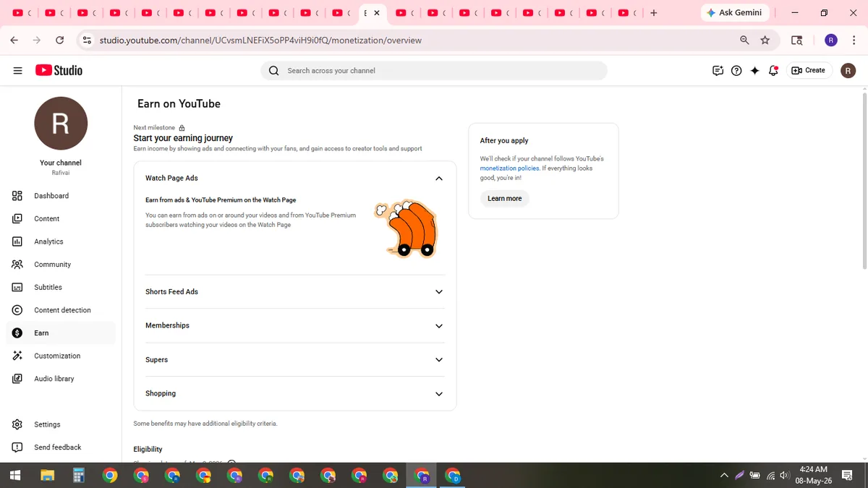Close the active browser tab
868x488 pixels.
point(377,13)
